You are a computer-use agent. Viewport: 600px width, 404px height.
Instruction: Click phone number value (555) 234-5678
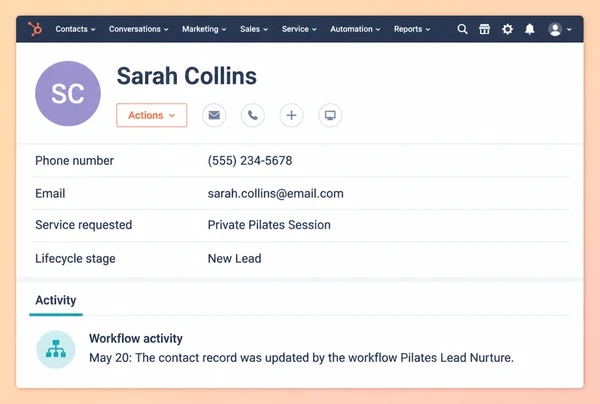tap(250, 161)
